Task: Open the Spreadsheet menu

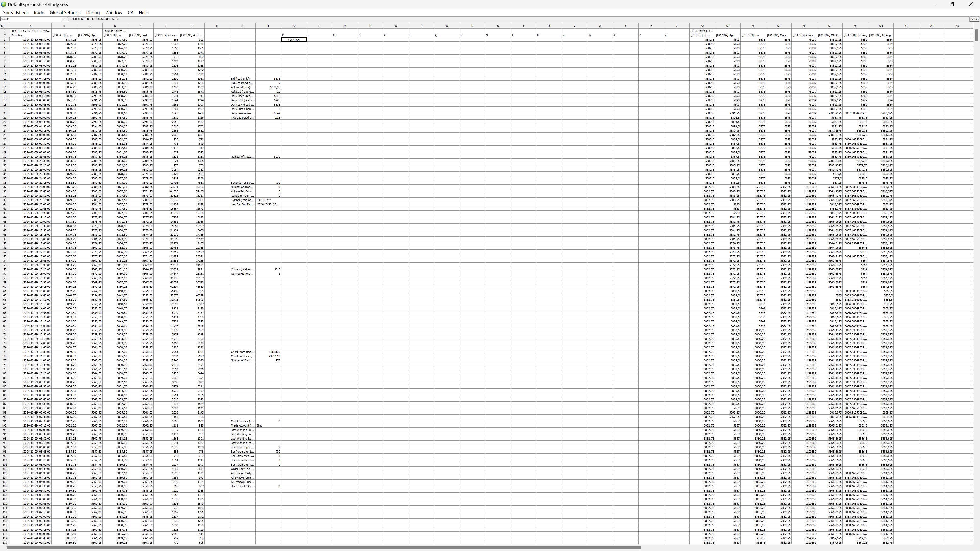Action: pyautogui.click(x=15, y=12)
